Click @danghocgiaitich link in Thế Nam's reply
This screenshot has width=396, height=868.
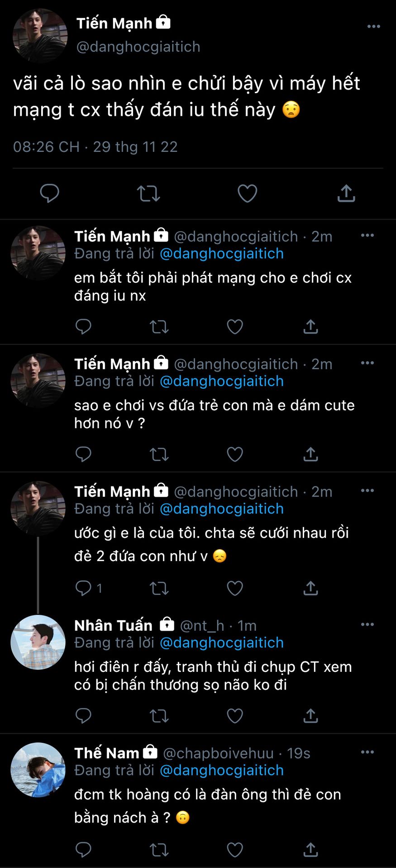click(x=222, y=770)
